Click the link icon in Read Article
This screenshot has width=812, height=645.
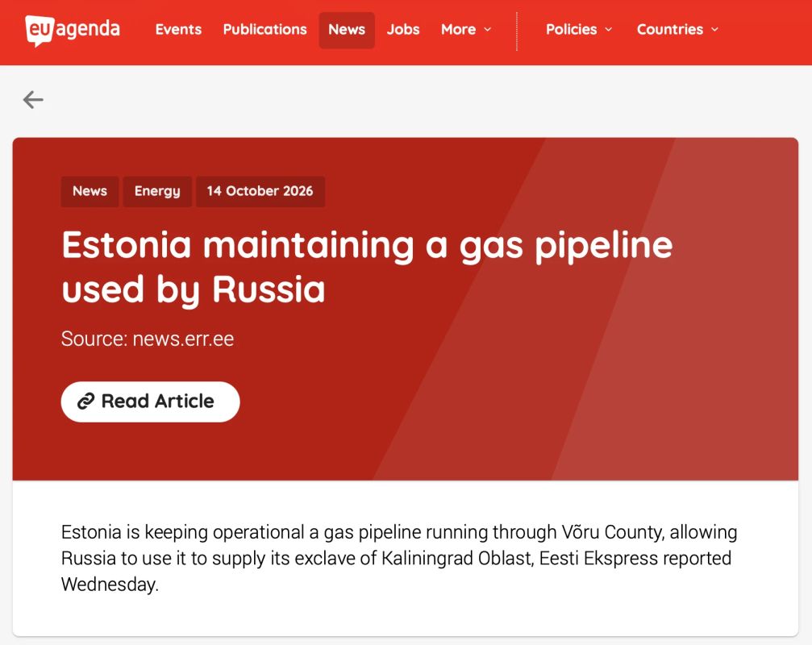tap(86, 402)
